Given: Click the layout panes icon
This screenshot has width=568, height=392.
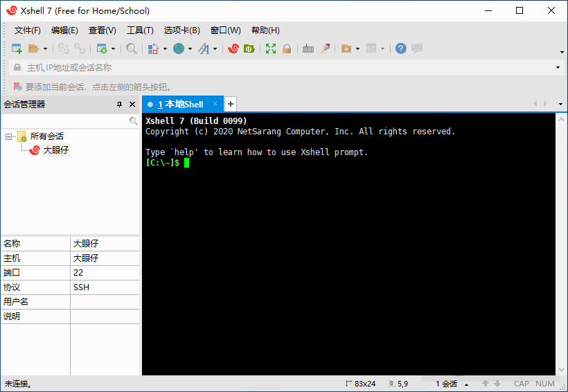Looking at the screenshot, I should click(371, 48).
